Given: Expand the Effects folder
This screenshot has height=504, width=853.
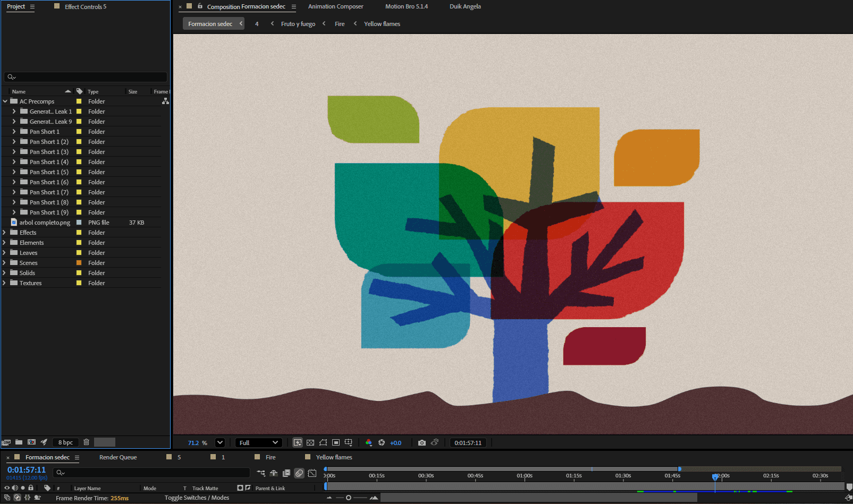Looking at the screenshot, I should [x=5, y=233].
